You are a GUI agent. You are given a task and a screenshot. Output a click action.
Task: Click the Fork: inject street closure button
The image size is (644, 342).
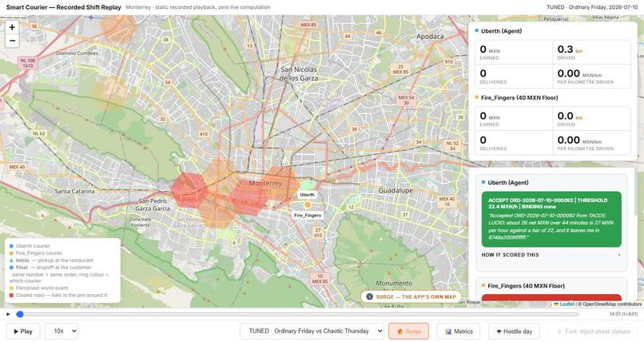(x=593, y=332)
